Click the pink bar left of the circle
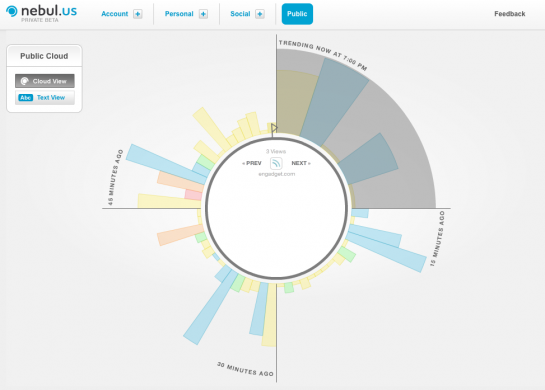The height and width of the screenshot is (390, 545). pyautogui.click(x=193, y=195)
